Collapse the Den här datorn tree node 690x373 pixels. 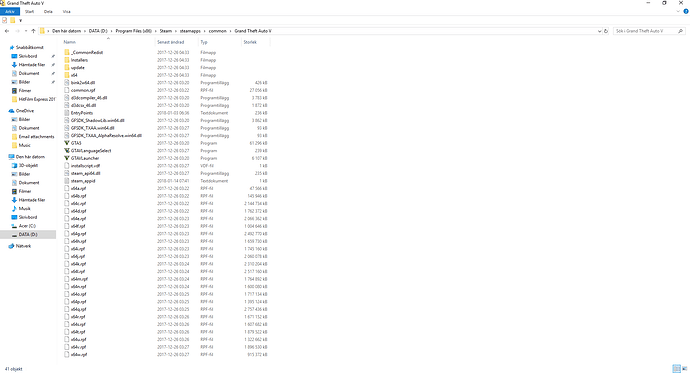click(x=5, y=157)
